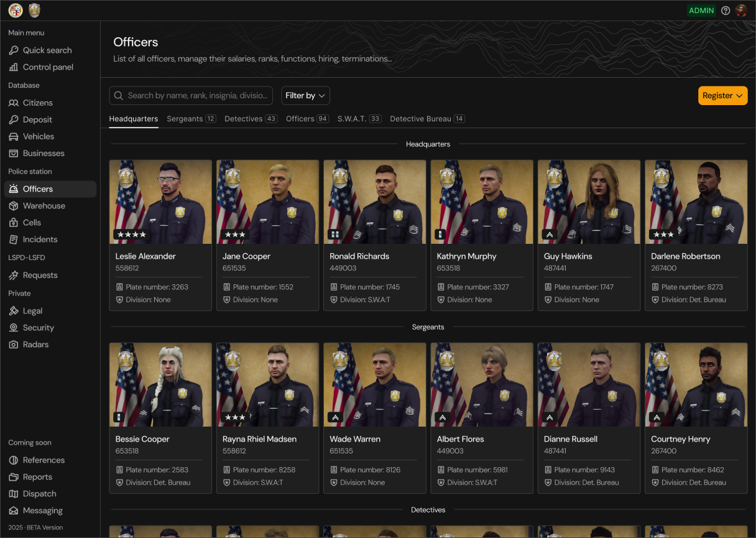Click the search magnifier icon
This screenshot has height=538, width=756.
coord(118,96)
